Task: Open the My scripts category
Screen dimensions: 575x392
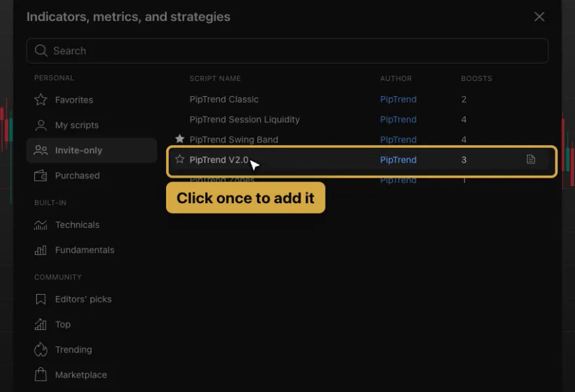Action: (91, 125)
